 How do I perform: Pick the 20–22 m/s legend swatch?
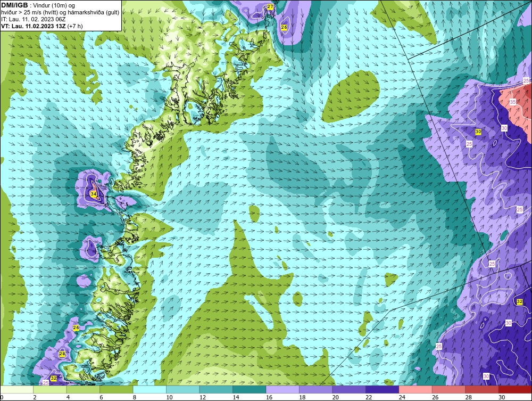(349, 389)
